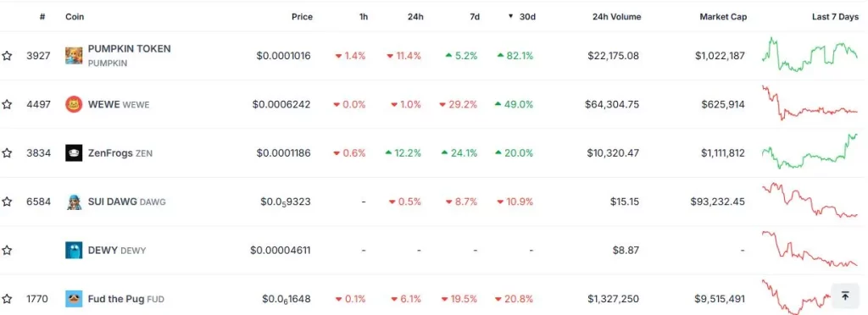The height and width of the screenshot is (315, 868).
Task: Favorite PUMPKIN TOKEN with its star
Action: [7, 55]
